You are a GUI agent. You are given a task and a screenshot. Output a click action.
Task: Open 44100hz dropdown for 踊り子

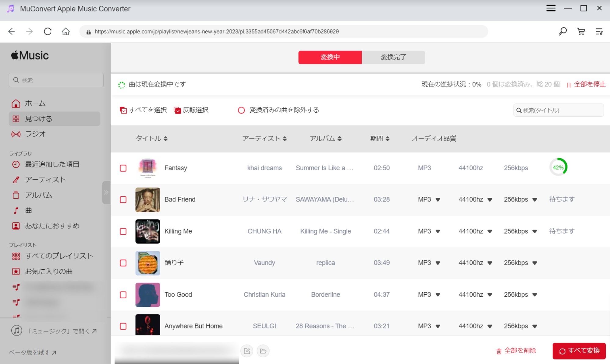click(x=475, y=263)
